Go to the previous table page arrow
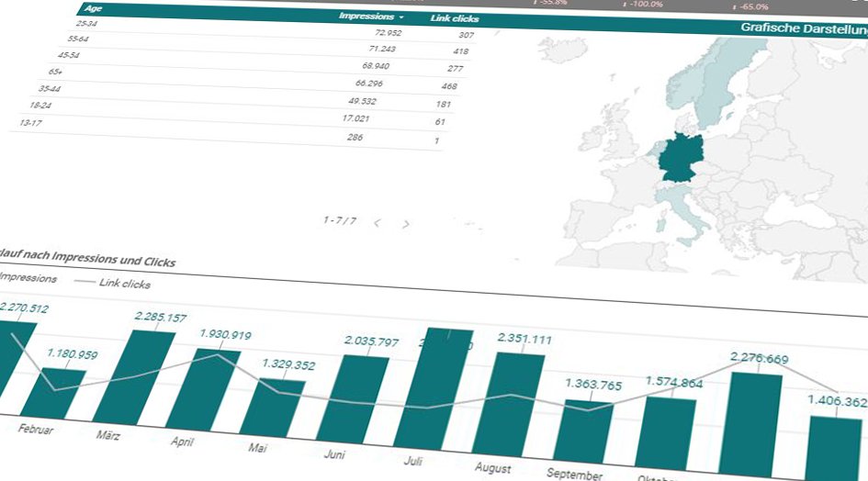Screen dimensions: 868x481 point(377,223)
